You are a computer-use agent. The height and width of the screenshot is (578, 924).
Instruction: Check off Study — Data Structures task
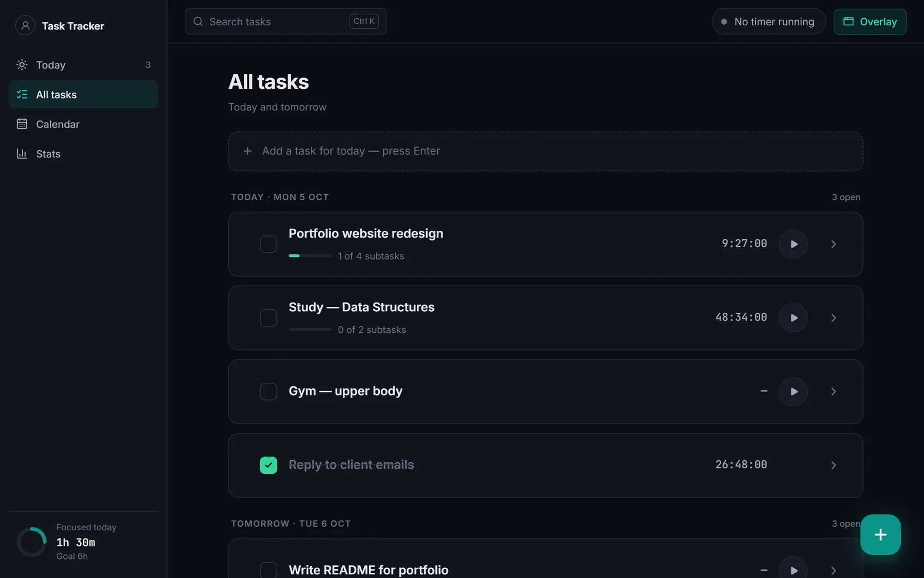coord(268,318)
